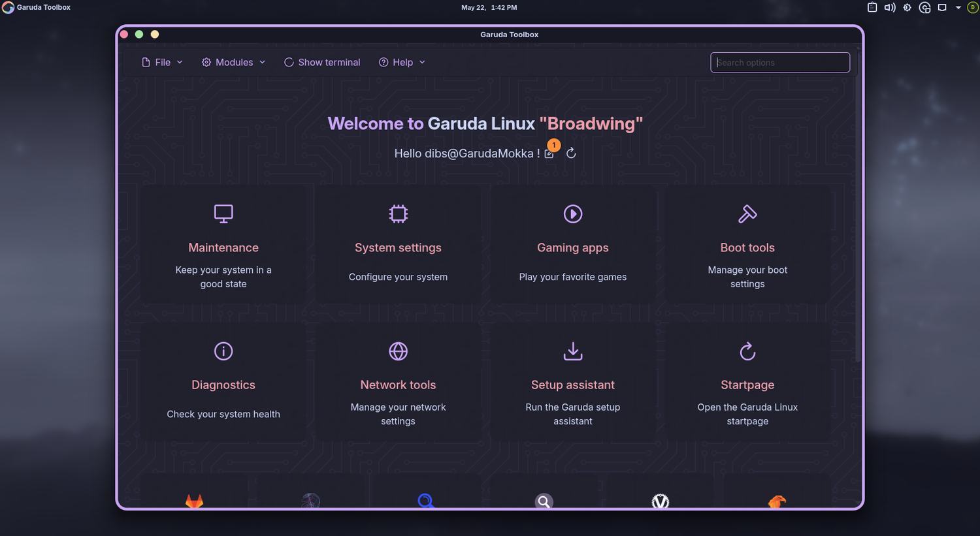Click 'Play your favorite games' description

pyautogui.click(x=573, y=277)
